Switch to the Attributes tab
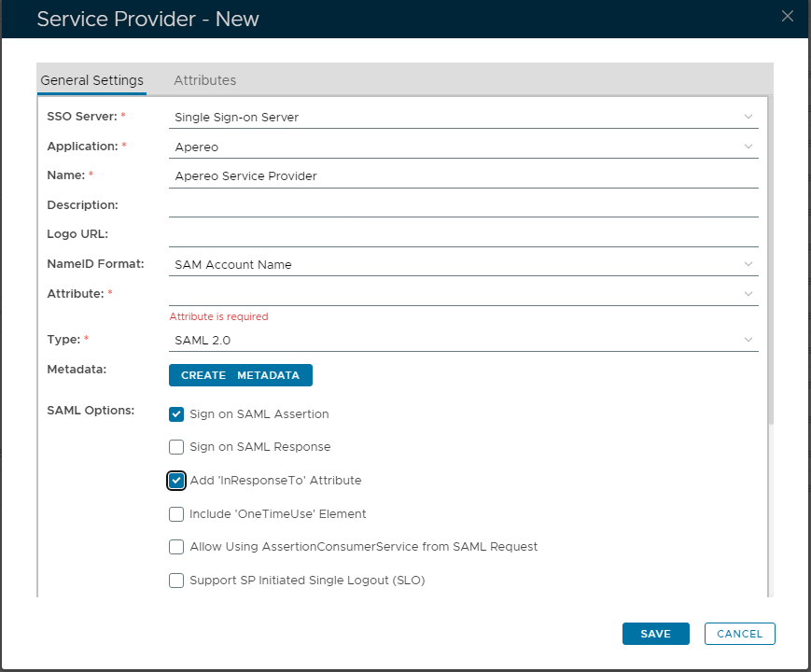811x672 pixels. pos(204,80)
